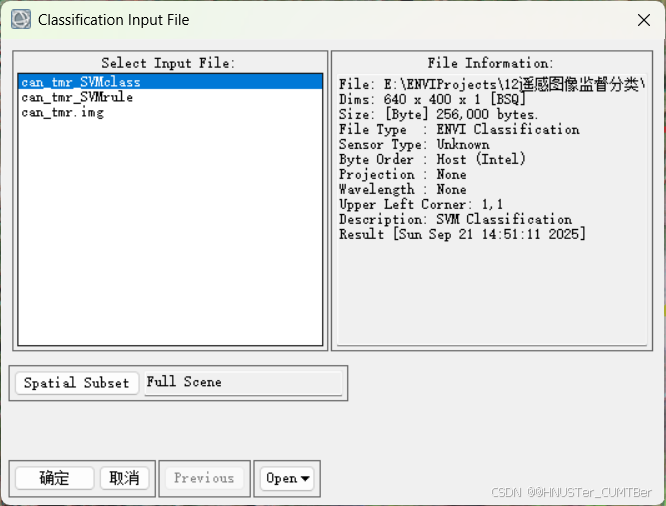Select can_tmr_SVMrule in the input file list
Image resolution: width=666 pixels, height=506 pixels.
(x=170, y=97)
